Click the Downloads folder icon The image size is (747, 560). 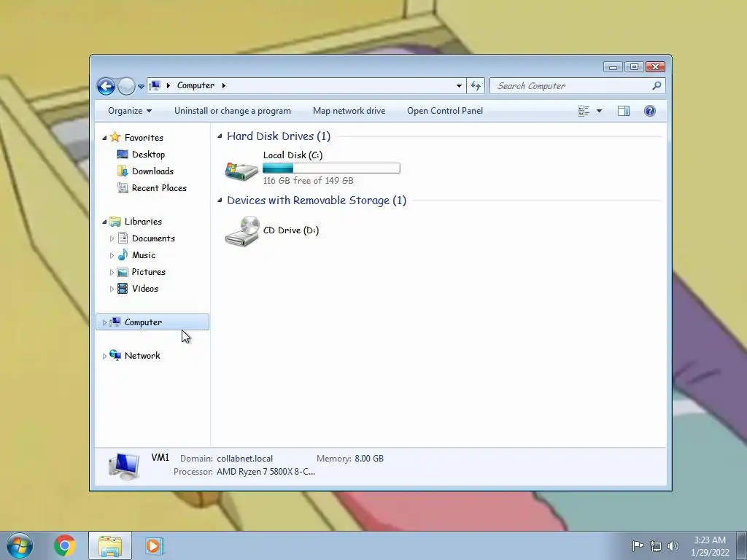123,171
